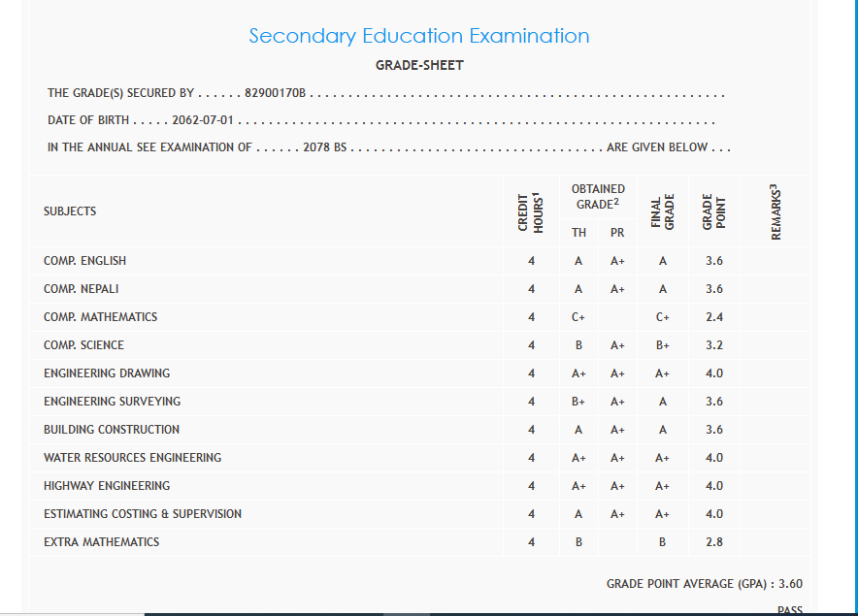Click the 3.2 grade point for COMP. SCIENCE
The width and height of the screenshot is (858, 616).
coord(713,345)
